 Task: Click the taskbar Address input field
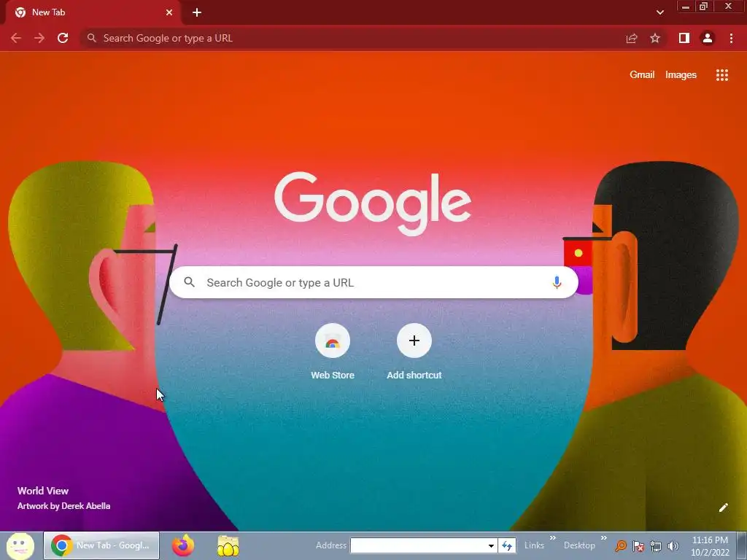tap(419, 545)
